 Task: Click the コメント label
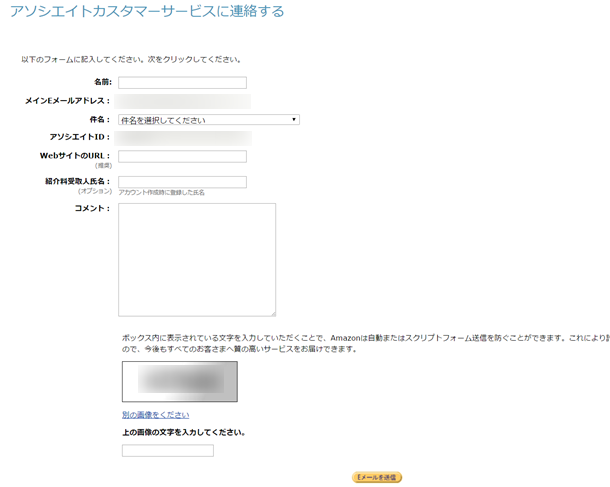coord(92,208)
